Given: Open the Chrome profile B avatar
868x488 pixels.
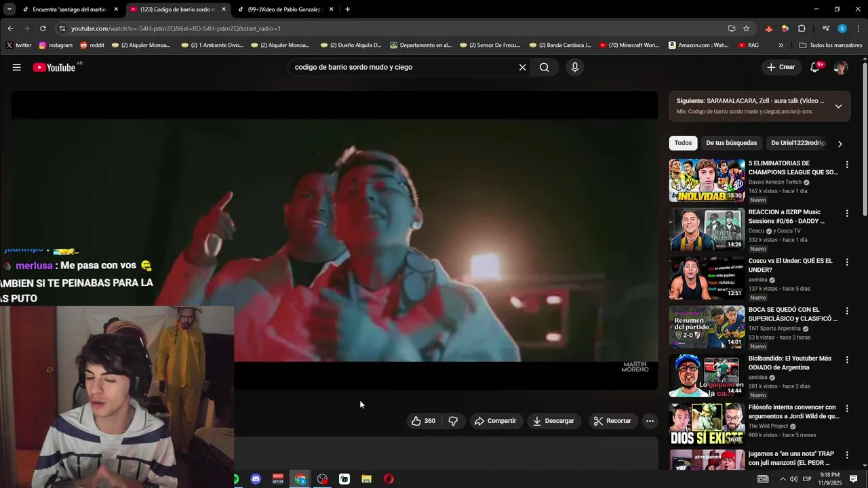Looking at the screenshot, I should (x=842, y=28).
